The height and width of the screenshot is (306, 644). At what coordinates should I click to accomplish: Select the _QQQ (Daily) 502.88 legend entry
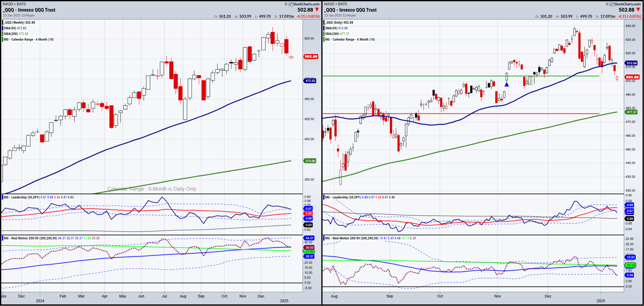339,23
